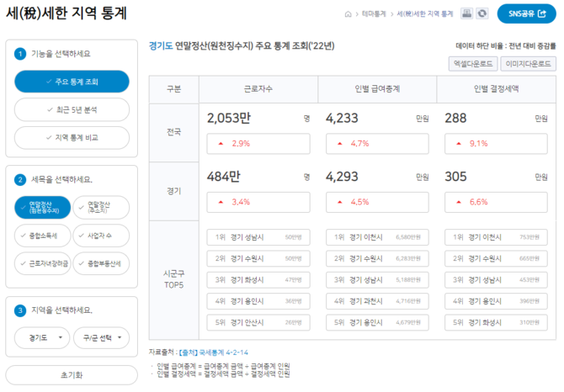Choose the 종합부동산세 tax item
Viewport: 564px width, 392px height.
[x=101, y=263]
